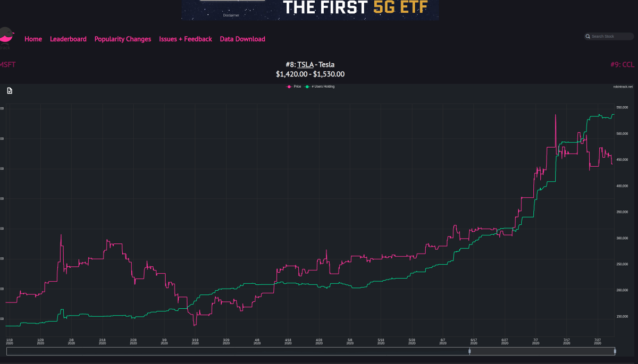Click the 4/28 2020 axis date label
638x364 pixels.
point(319,341)
